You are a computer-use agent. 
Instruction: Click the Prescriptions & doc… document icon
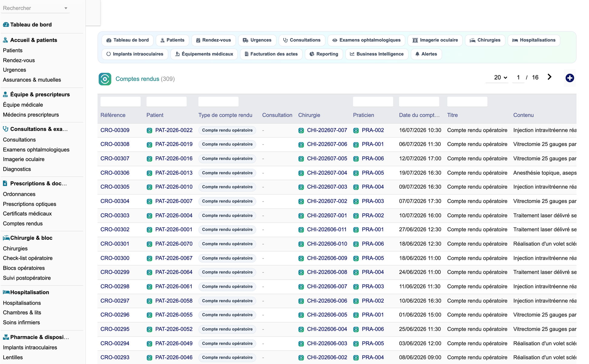pyautogui.click(x=5, y=183)
